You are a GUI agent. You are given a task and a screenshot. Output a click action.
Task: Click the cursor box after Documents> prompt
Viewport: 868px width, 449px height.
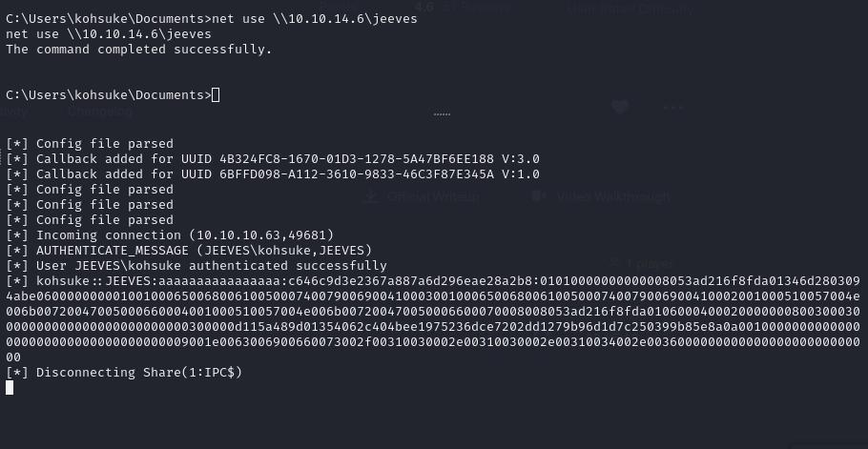pos(216,95)
